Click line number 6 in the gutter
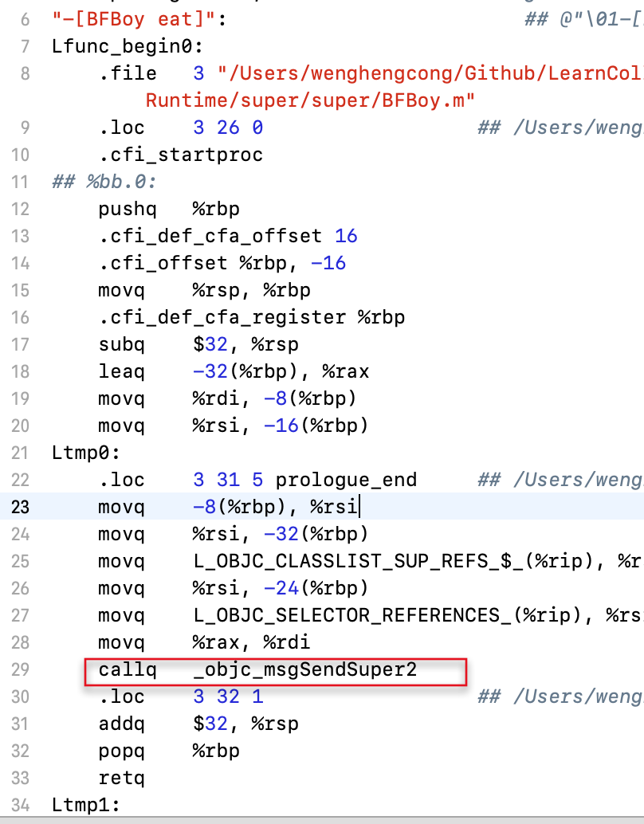This screenshot has height=824, width=644. (25, 20)
